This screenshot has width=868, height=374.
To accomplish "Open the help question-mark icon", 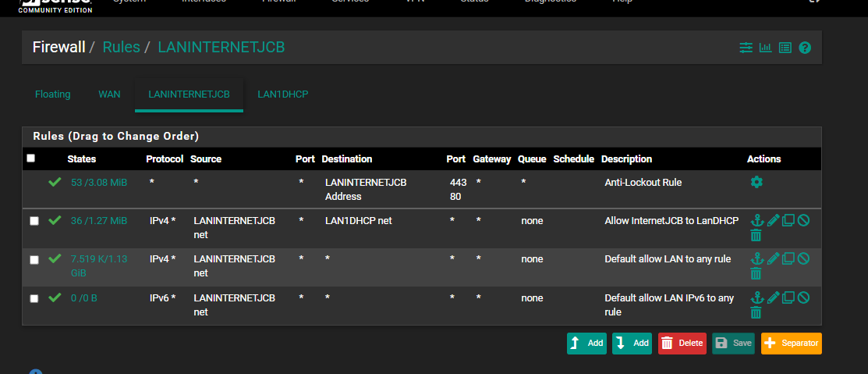I will [805, 48].
